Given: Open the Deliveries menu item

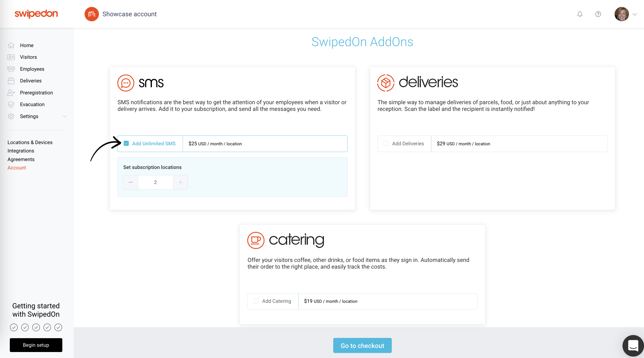Looking at the screenshot, I should [31, 81].
